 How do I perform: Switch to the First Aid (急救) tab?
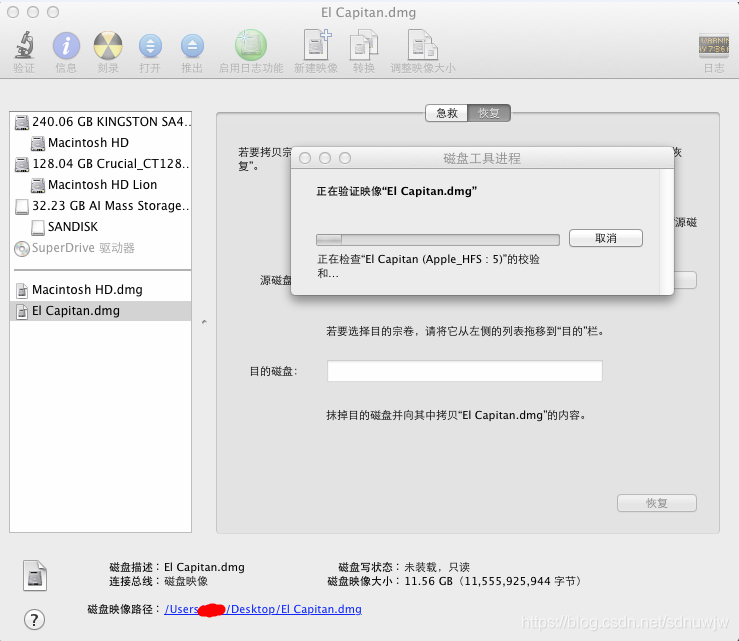(446, 113)
